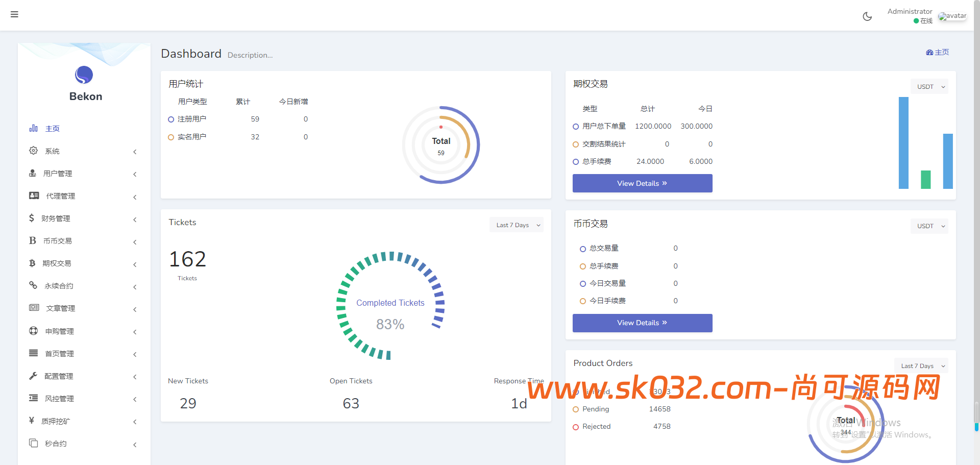The image size is (980, 465).
Task: Click the 币币交易 Bitcoin icon
Action: 32,240
